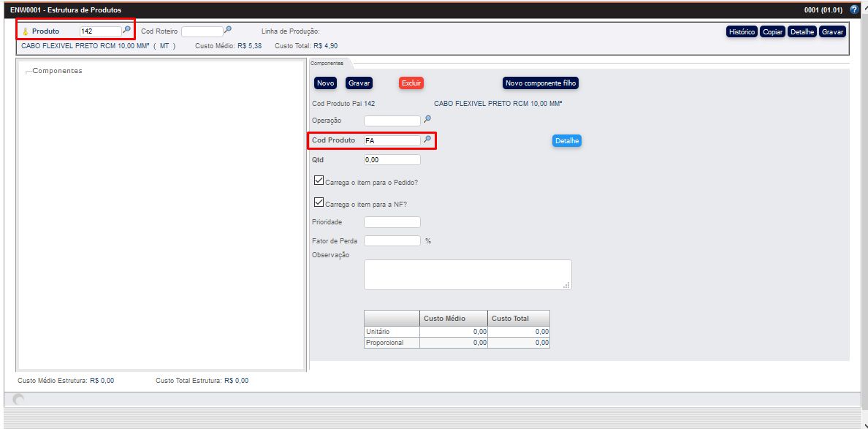Click the magnifier next to Produto field
The height and width of the screenshot is (429, 868).
127,30
